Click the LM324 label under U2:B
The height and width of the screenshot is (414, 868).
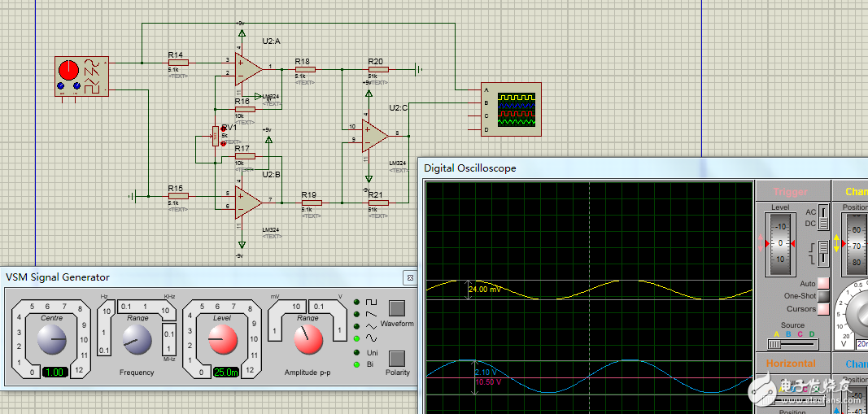[x=272, y=229]
